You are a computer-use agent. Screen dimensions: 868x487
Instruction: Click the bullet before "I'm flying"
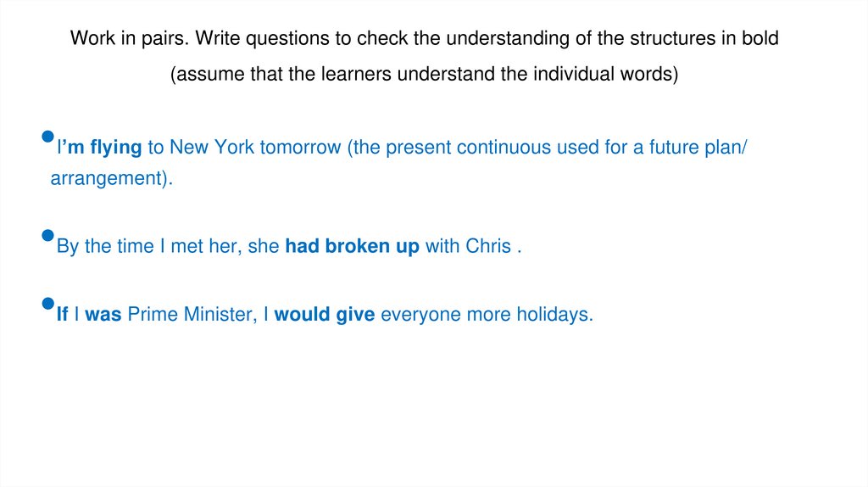coord(47,137)
